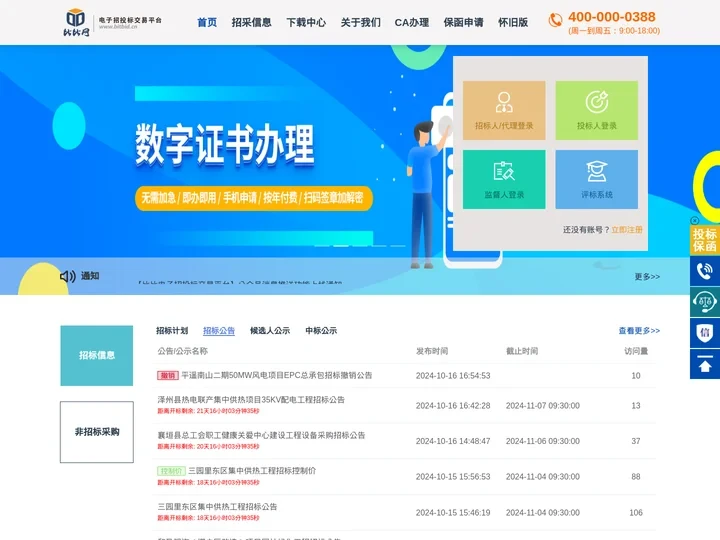Click visit count 106
The width and height of the screenshot is (720, 540).
pos(636,512)
